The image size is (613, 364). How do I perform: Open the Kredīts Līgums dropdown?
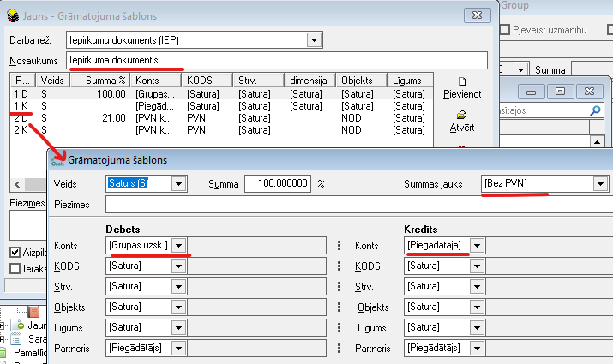477,327
